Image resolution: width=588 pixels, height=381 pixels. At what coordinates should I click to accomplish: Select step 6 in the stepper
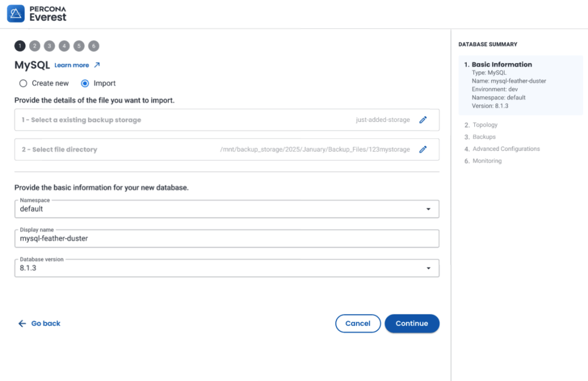coord(94,46)
